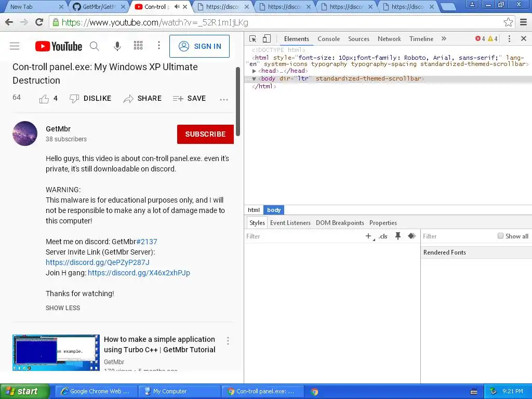Toggle the device toolbar in DevTools
This screenshot has height=399, width=532.
coord(267,38)
